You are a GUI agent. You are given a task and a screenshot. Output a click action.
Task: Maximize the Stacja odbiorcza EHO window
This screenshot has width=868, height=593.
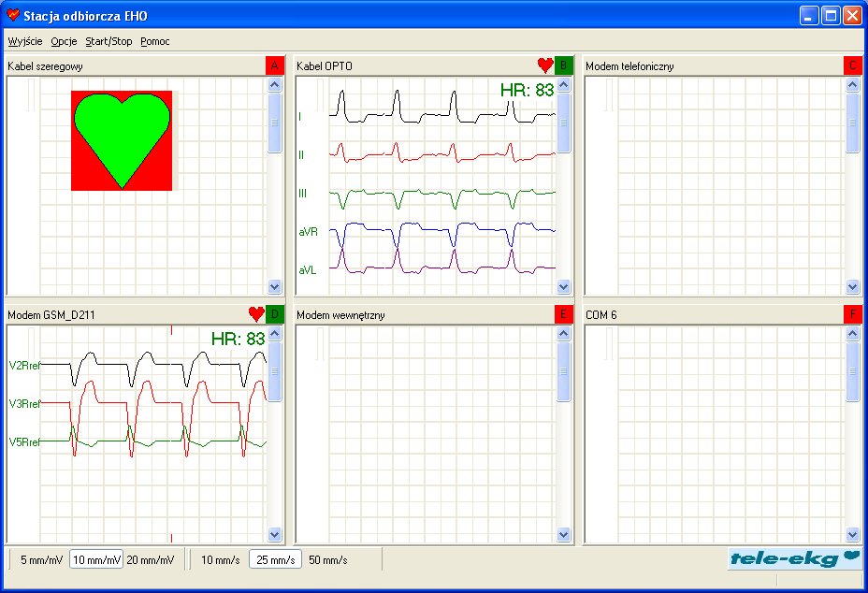tap(831, 16)
